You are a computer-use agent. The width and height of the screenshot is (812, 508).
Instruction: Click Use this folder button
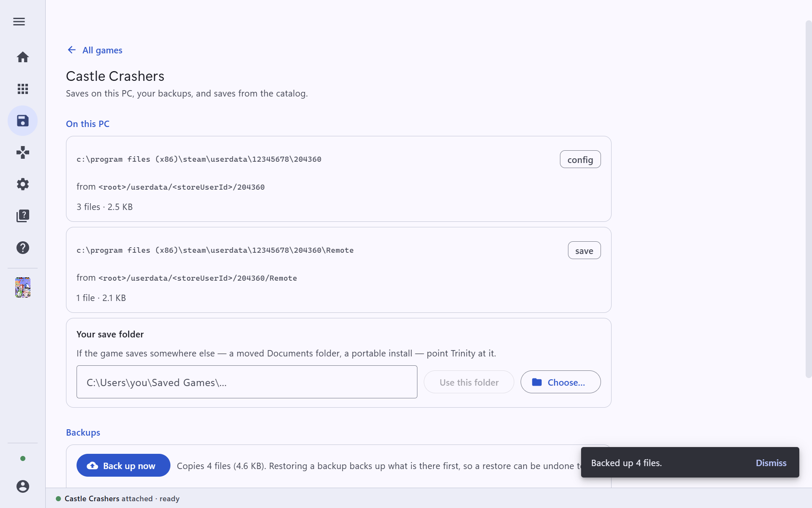point(469,382)
